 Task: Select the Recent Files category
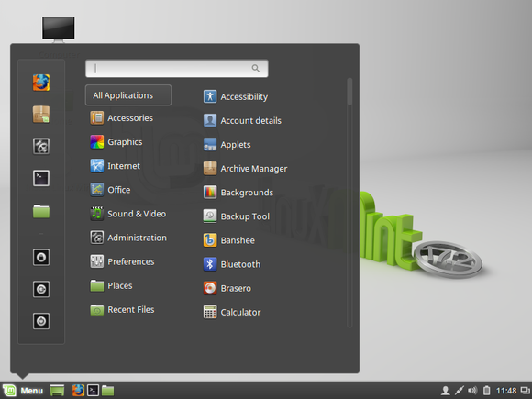pos(122,309)
